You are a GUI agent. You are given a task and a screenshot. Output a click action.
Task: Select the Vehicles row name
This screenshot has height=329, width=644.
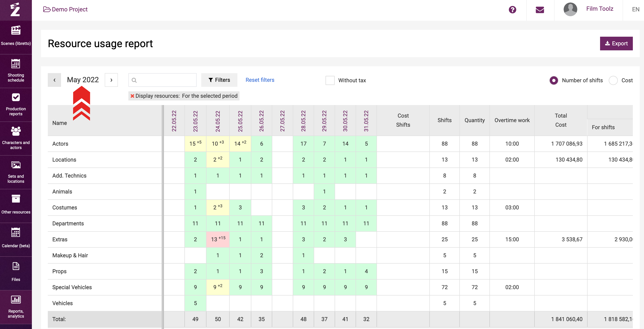click(63, 303)
